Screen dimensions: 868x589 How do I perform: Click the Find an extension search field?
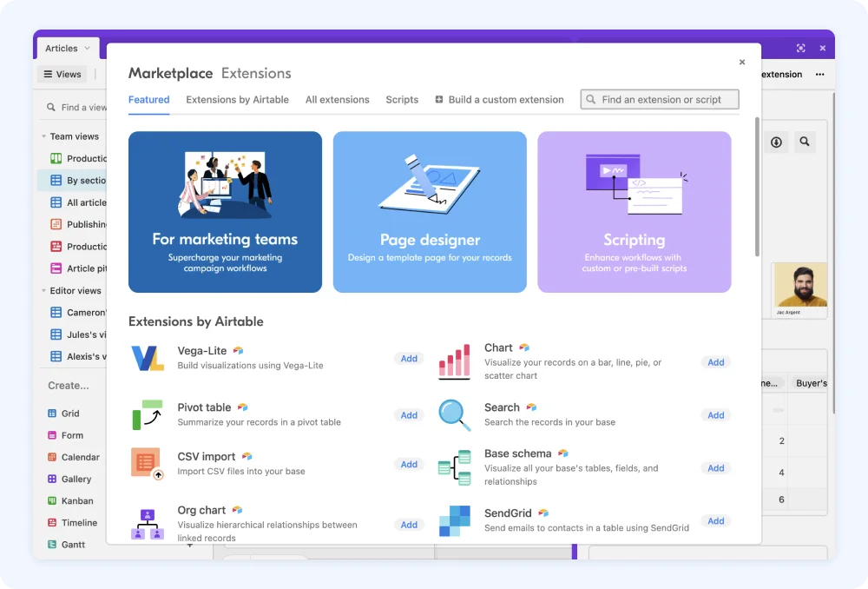[x=660, y=100]
